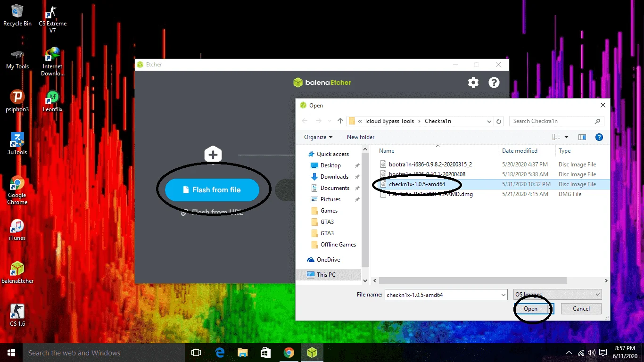This screenshot has height=362, width=644.
Task: Open Windows Start menu
Action: tap(11, 353)
